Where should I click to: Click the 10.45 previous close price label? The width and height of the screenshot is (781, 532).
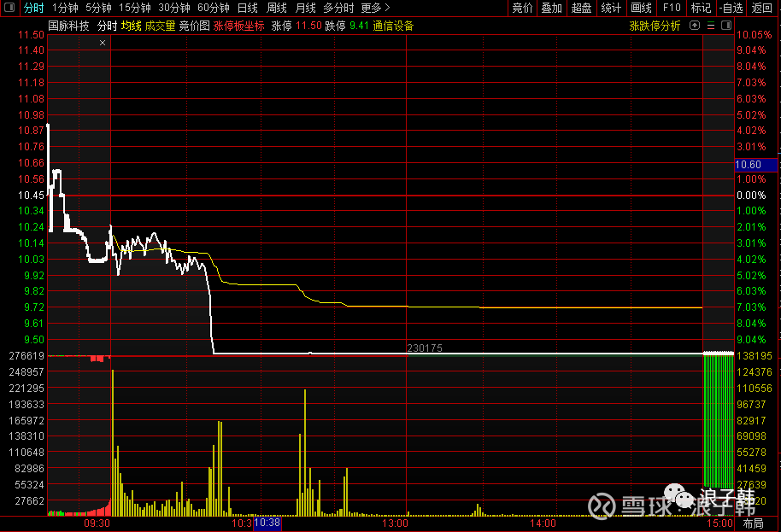tap(32, 195)
